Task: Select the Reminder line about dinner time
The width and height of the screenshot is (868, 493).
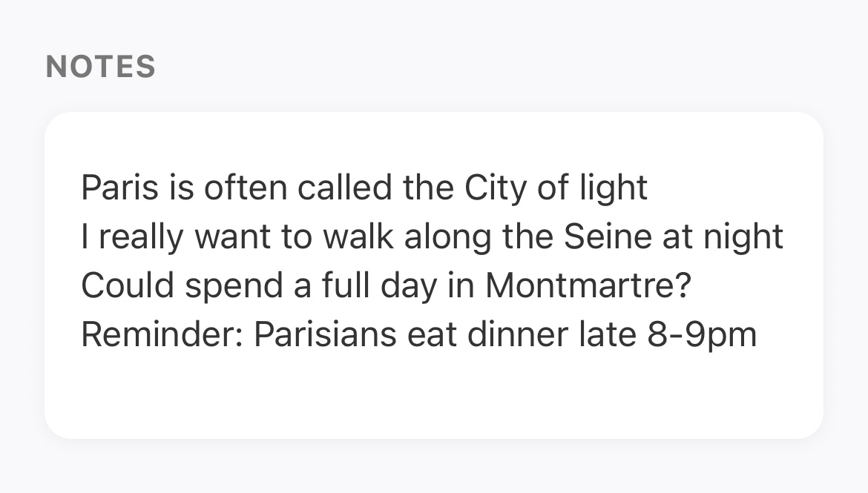Action: coord(418,334)
